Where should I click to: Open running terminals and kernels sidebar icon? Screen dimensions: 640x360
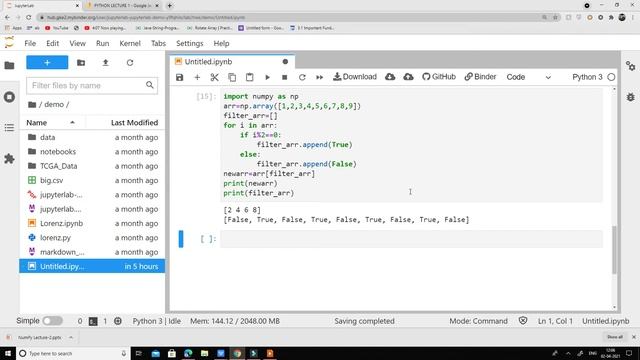click(9, 97)
